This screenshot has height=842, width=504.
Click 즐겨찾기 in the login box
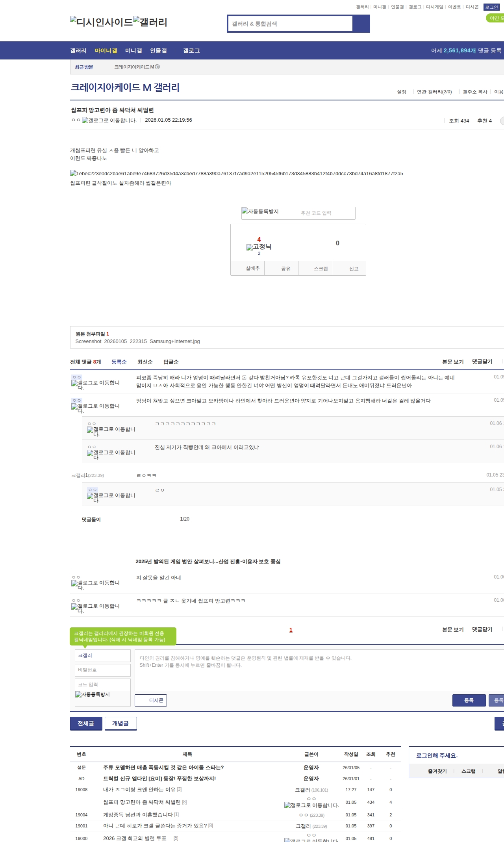click(x=437, y=772)
